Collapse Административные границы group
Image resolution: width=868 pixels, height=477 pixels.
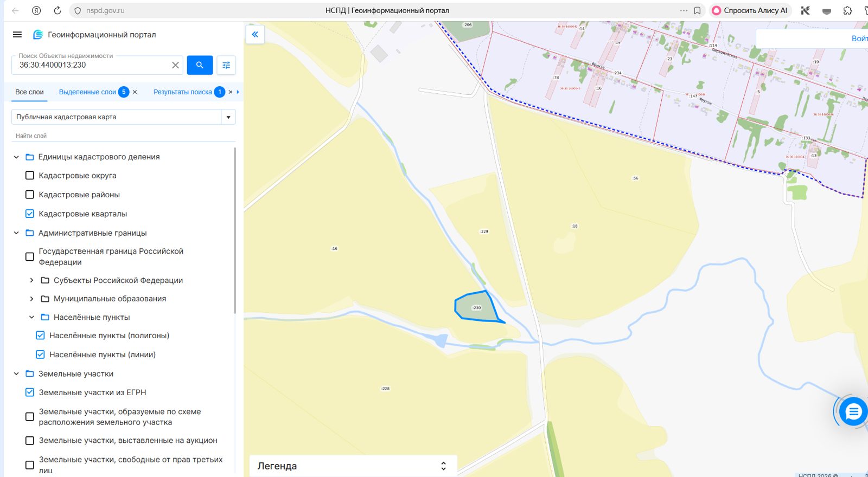[16, 233]
